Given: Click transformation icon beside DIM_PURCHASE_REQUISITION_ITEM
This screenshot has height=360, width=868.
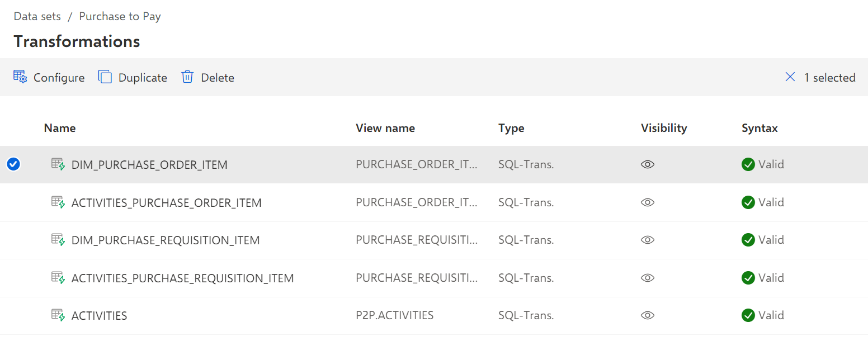Looking at the screenshot, I should (x=58, y=240).
